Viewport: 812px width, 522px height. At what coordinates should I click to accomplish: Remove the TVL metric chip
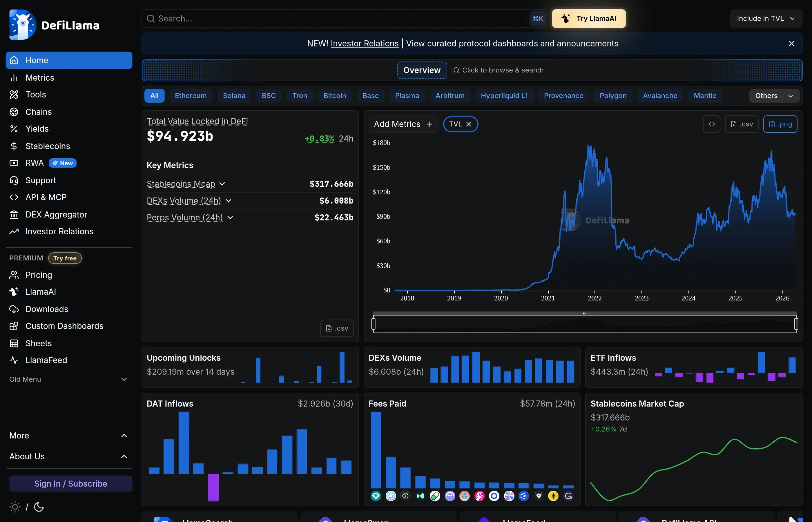[x=469, y=124]
